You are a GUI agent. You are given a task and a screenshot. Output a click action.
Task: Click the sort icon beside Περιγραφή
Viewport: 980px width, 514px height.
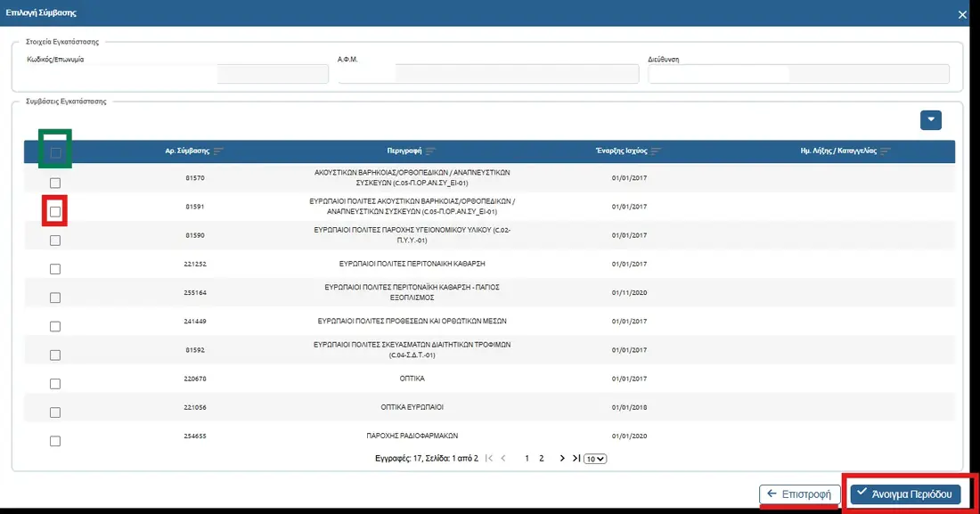tap(430, 151)
